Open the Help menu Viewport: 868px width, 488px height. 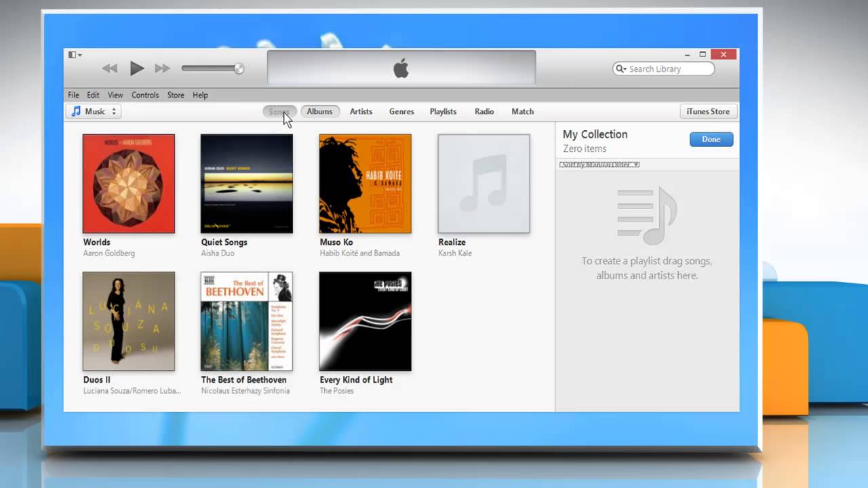click(x=200, y=95)
